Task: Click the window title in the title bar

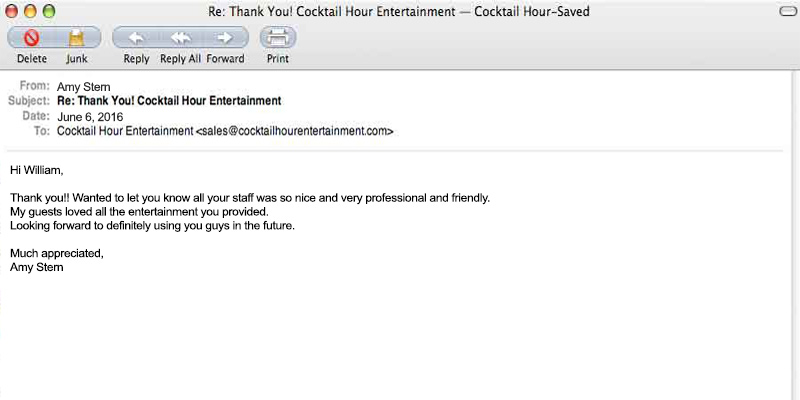Action: click(x=399, y=11)
